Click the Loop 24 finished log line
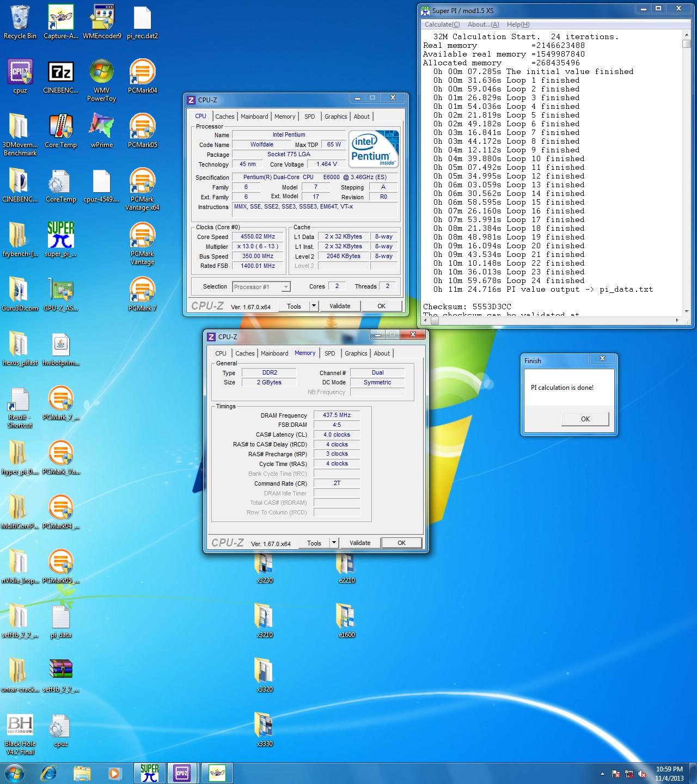Screen dimensions: 697x784 [x=509, y=280]
